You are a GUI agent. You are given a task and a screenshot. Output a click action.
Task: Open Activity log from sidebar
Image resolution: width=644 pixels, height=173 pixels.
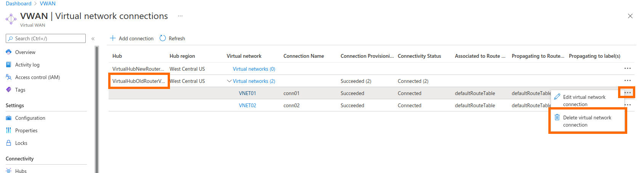tap(27, 65)
